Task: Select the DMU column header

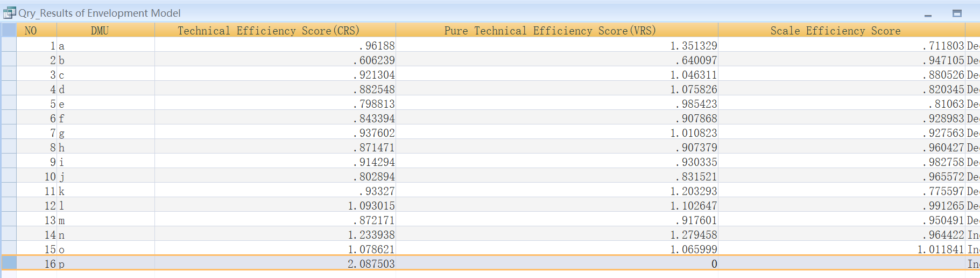Action: tap(100, 31)
